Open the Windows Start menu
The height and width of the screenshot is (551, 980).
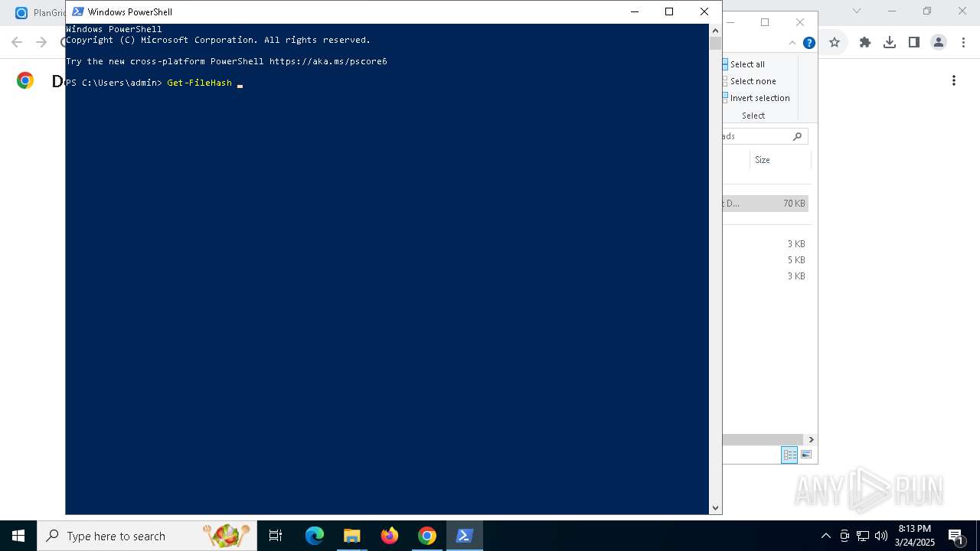coord(18,536)
